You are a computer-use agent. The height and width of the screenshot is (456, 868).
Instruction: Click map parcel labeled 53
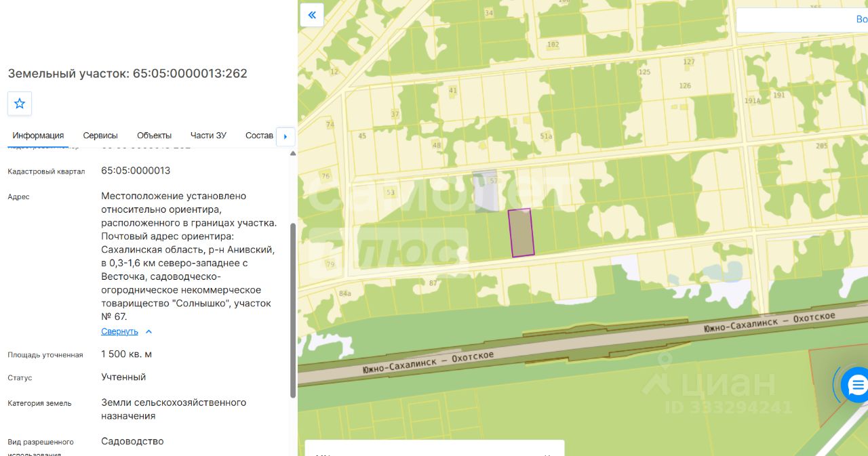coord(391,193)
